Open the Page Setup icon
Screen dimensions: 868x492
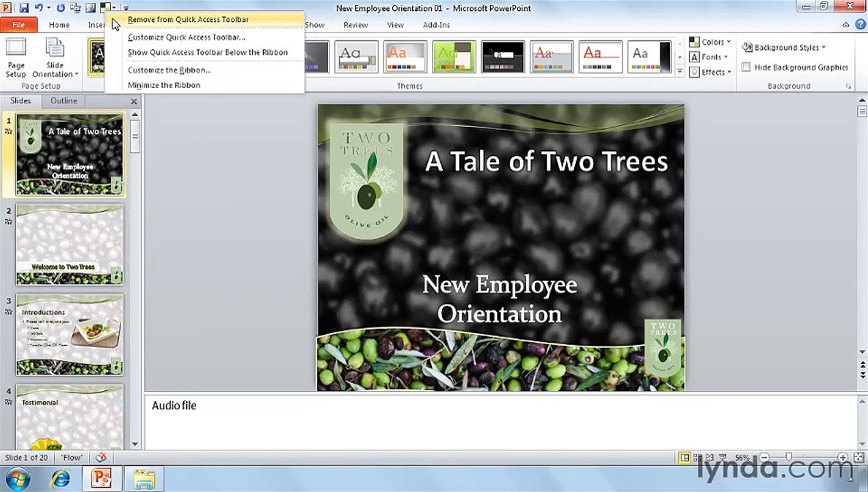[16, 58]
